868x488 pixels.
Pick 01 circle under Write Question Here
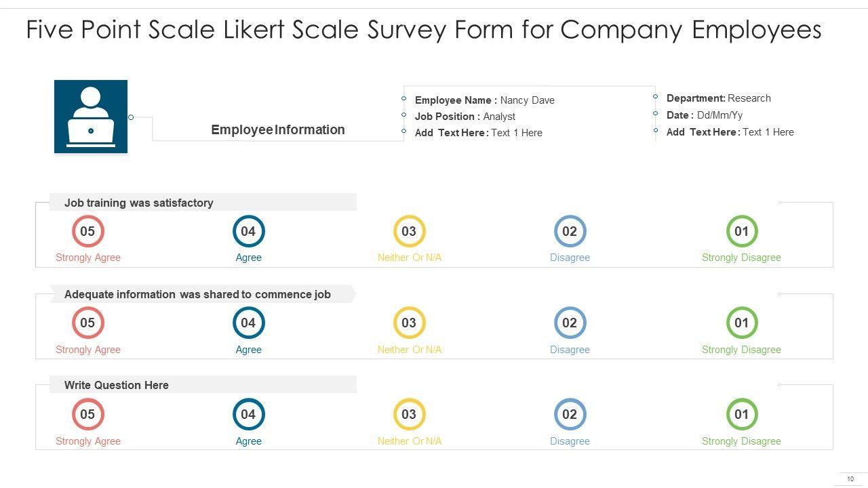point(741,415)
